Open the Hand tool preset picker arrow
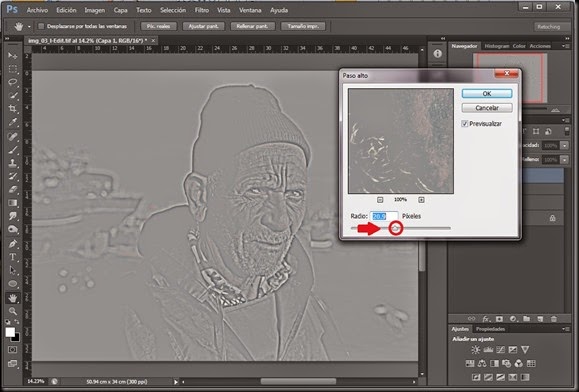Image resolution: width=579 pixels, height=392 pixels. click(29, 27)
